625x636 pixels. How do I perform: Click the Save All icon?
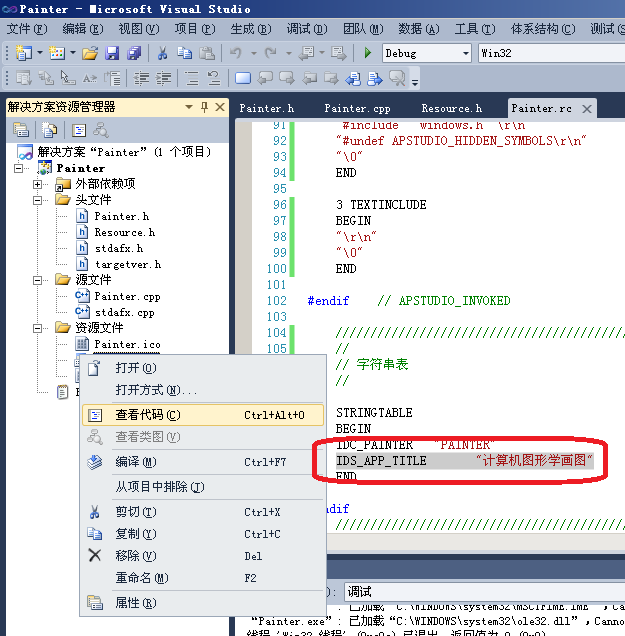[133, 53]
